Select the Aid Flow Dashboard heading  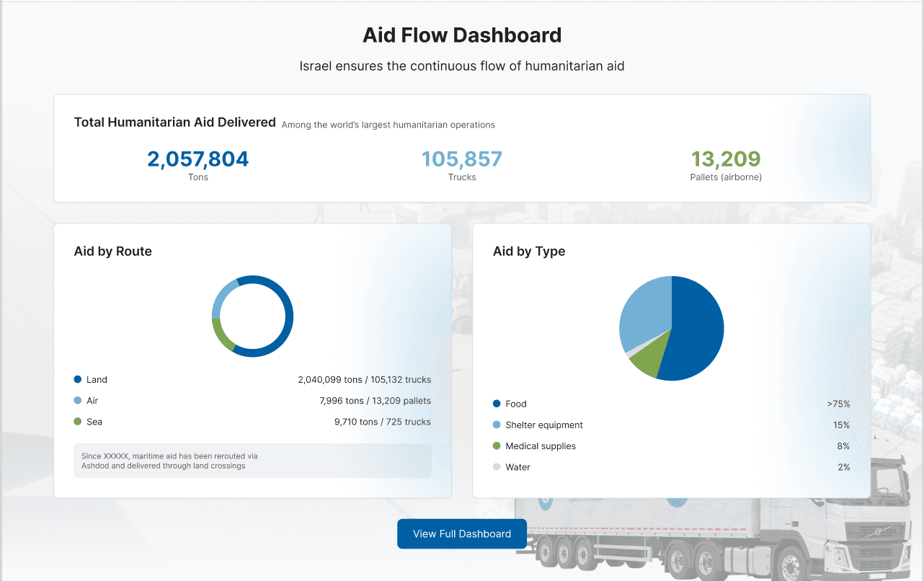point(462,35)
